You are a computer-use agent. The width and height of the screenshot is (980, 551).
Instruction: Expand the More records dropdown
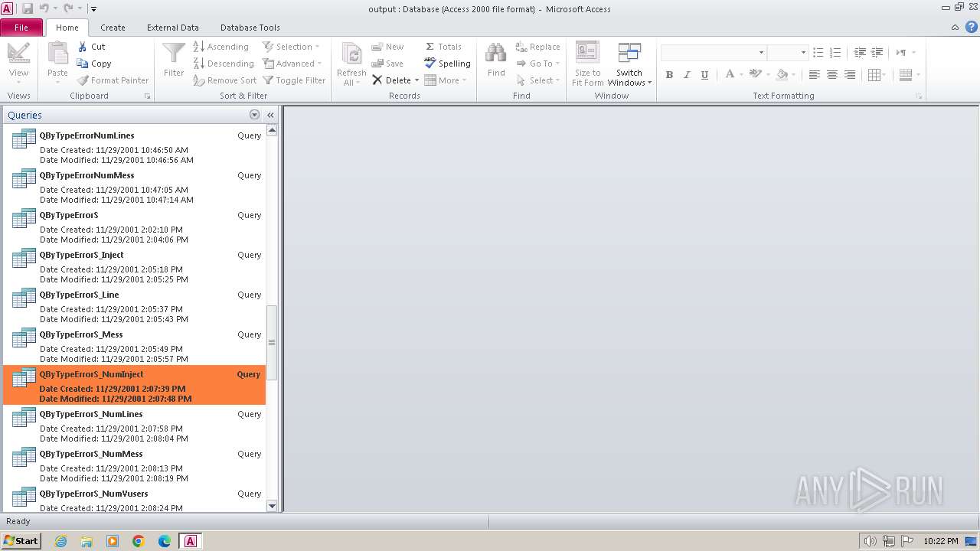point(446,80)
